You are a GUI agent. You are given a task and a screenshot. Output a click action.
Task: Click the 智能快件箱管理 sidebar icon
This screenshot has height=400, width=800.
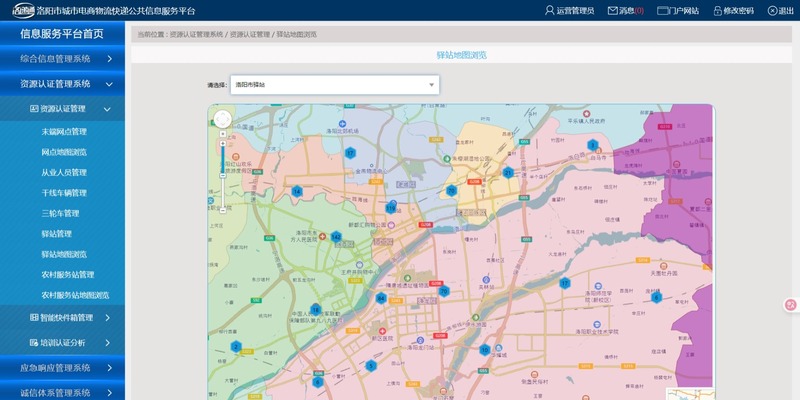(34, 318)
